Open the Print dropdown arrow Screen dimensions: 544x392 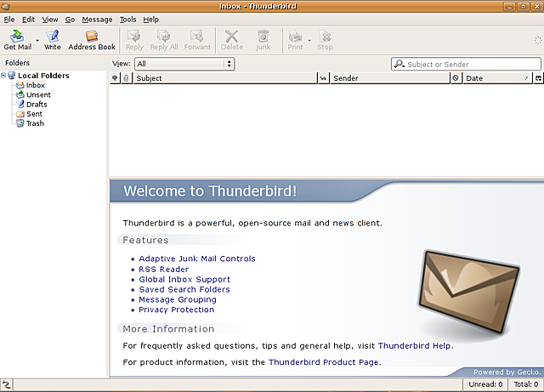(309, 40)
